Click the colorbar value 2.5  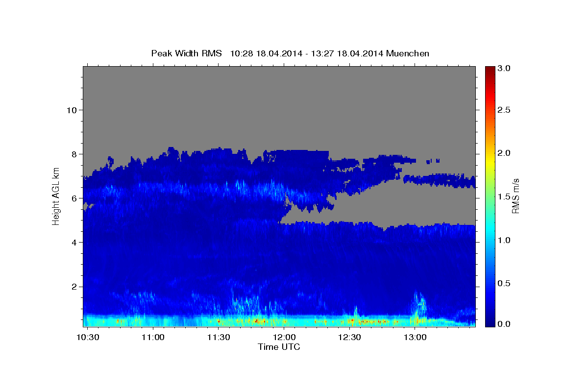(504, 110)
